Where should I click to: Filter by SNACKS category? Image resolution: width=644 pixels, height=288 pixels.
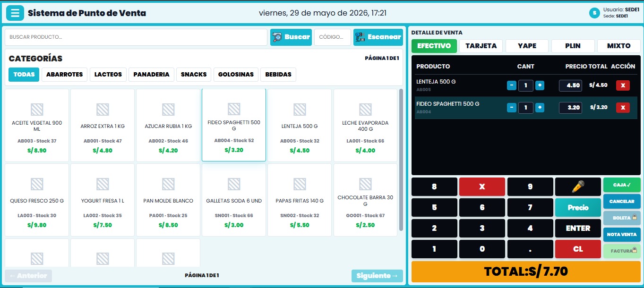pos(194,74)
